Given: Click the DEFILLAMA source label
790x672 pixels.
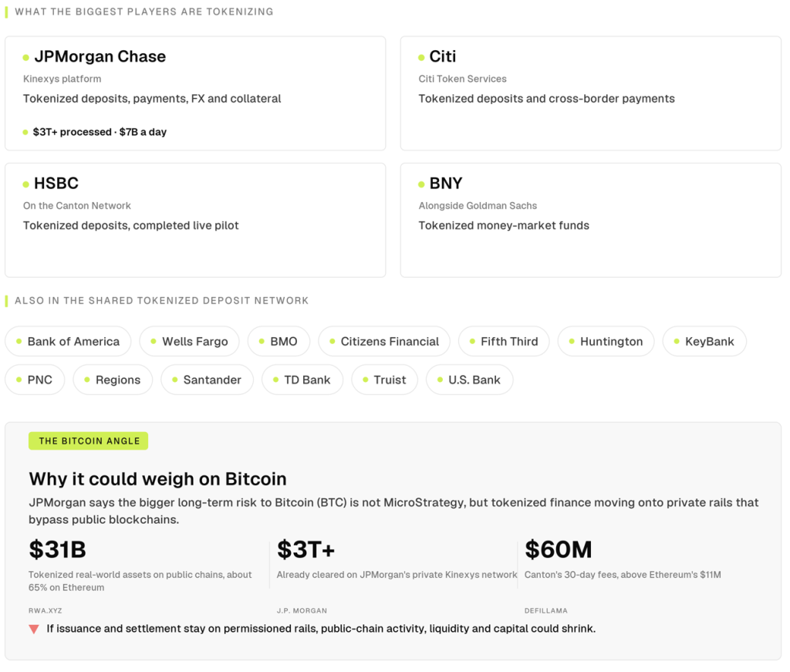Looking at the screenshot, I should [546, 610].
